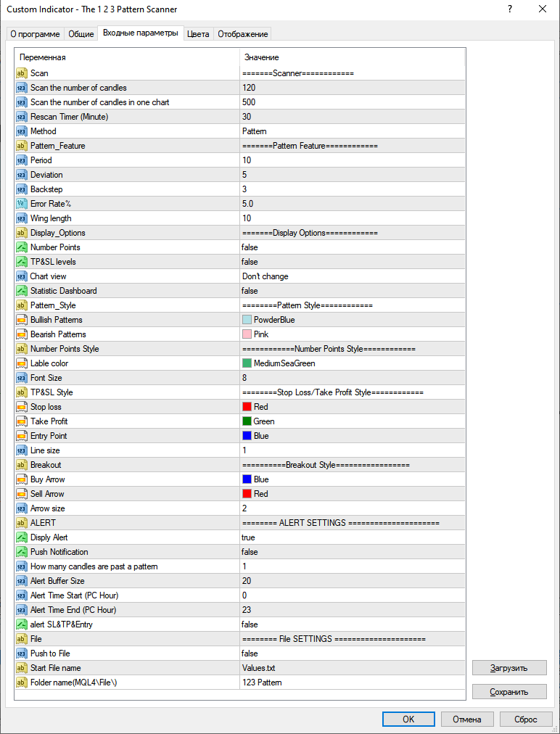This screenshot has height=734, width=560.
Task: Click the OK button
Action: pyautogui.click(x=408, y=719)
